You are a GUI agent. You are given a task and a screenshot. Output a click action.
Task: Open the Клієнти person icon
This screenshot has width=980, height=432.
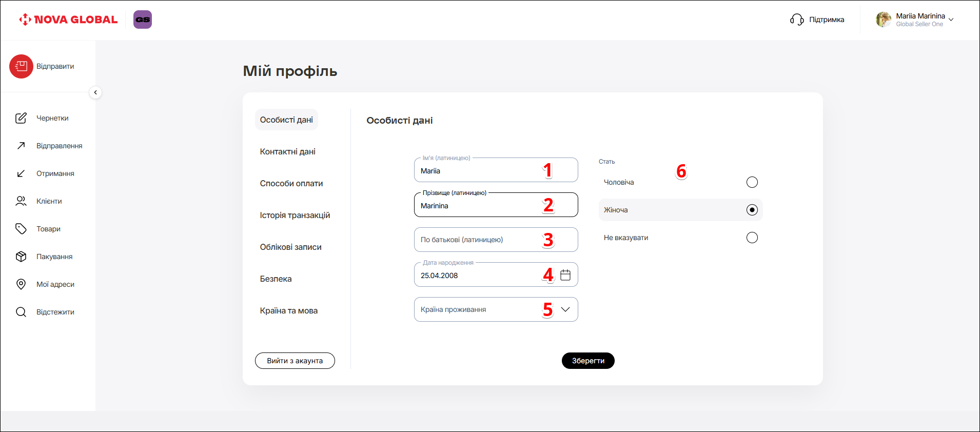click(21, 201)
